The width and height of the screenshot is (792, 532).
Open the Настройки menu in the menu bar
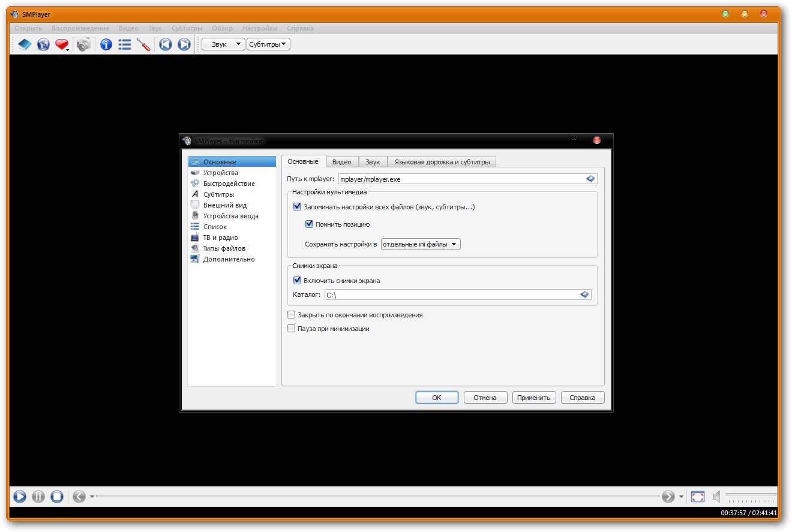coord(260,28)
